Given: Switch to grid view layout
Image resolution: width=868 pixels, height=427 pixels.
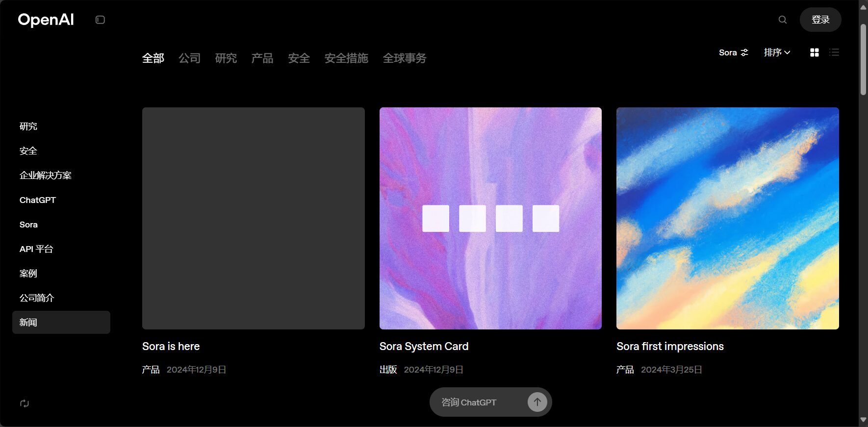Looking at the screenshot, I should (815, 52).
